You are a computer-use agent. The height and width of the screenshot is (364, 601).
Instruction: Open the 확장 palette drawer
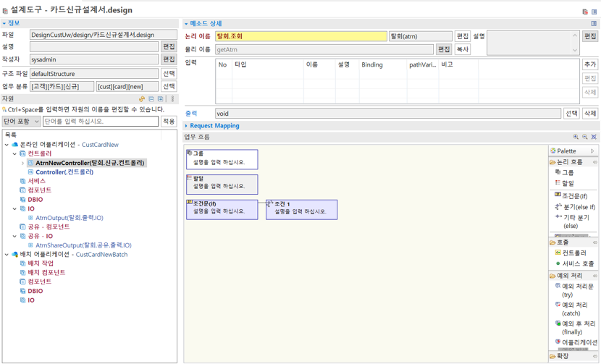(x=573, y=356)
